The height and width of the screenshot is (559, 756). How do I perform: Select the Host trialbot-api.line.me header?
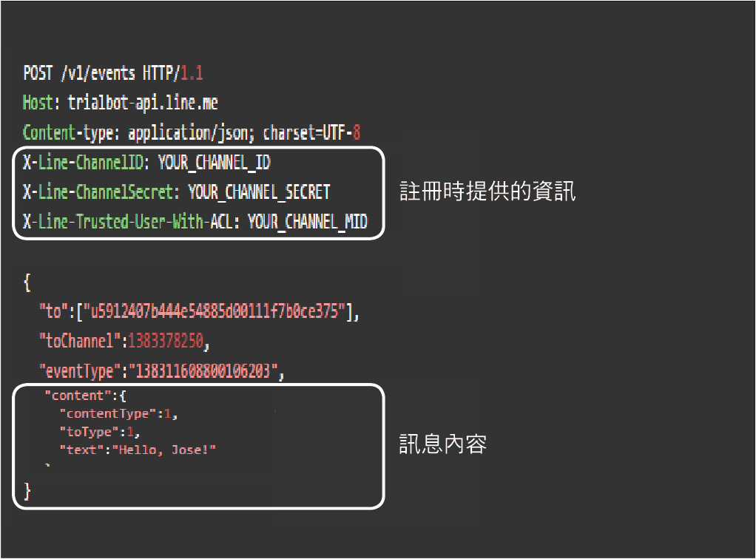point(120,103)
